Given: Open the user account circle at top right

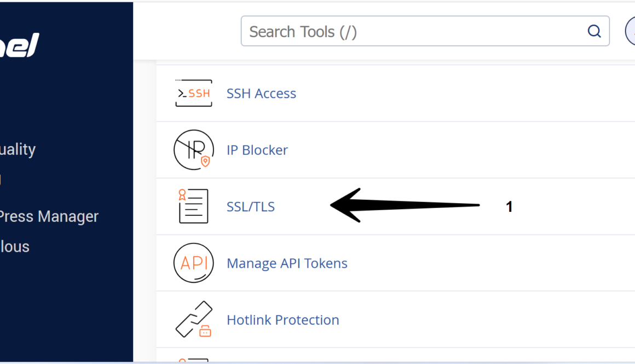Looking at the screenshot, I should pos(631,31).
